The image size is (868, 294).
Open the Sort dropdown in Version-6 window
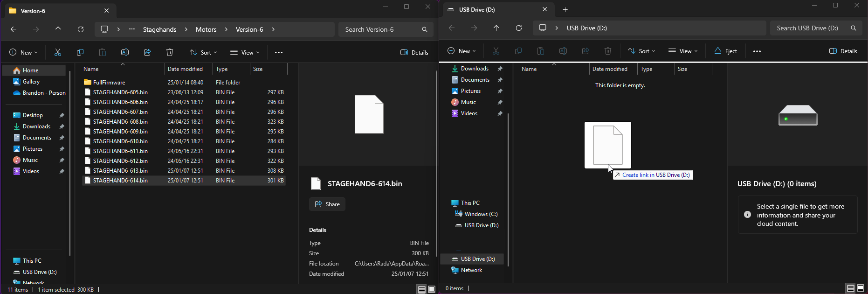203,53
